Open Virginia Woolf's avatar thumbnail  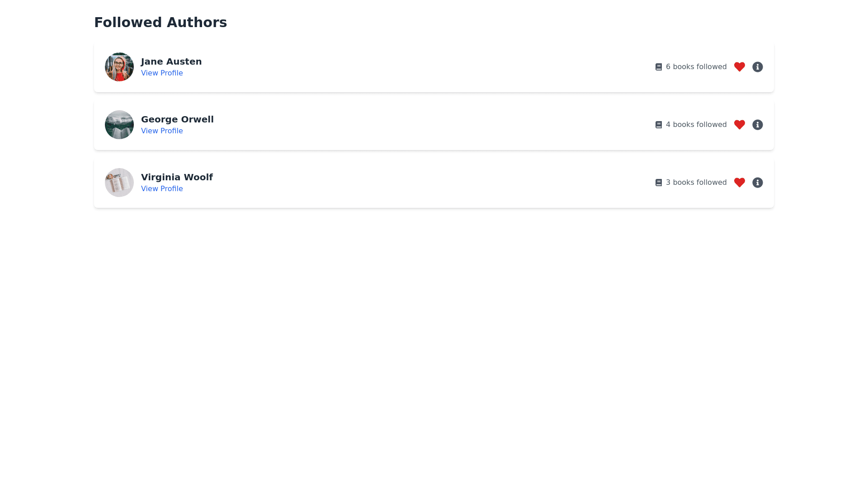coord(119,183)
